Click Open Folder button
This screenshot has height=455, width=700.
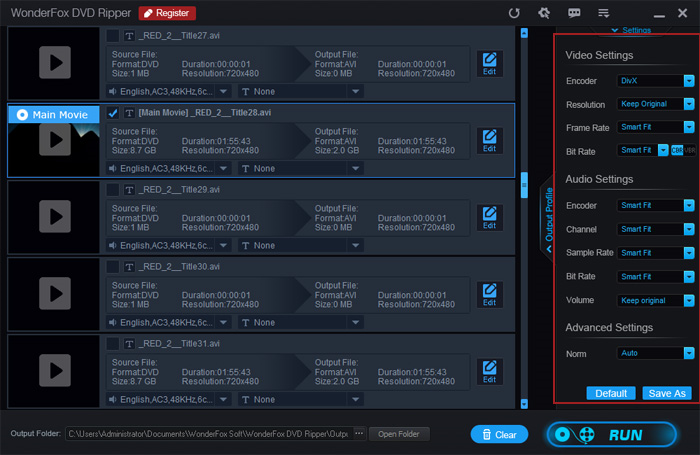tap(399, 434)
